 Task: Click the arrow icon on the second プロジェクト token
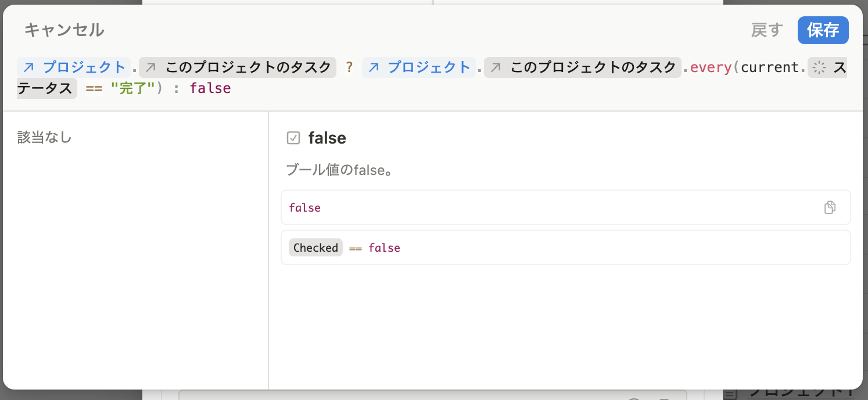pyautogui.click(x=372, y=67)
